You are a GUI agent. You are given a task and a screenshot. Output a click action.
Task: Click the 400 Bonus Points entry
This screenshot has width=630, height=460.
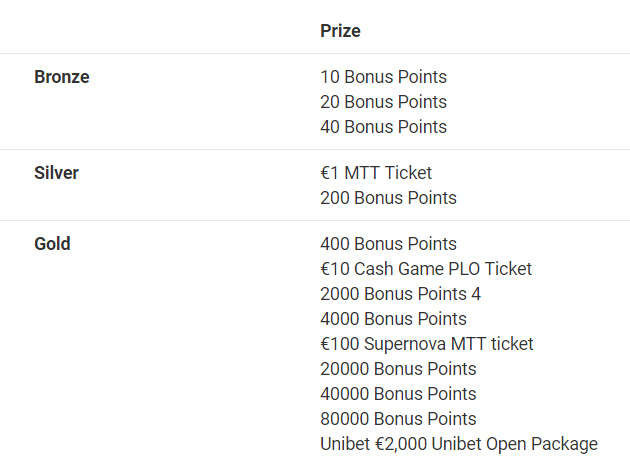coord(389,243)
